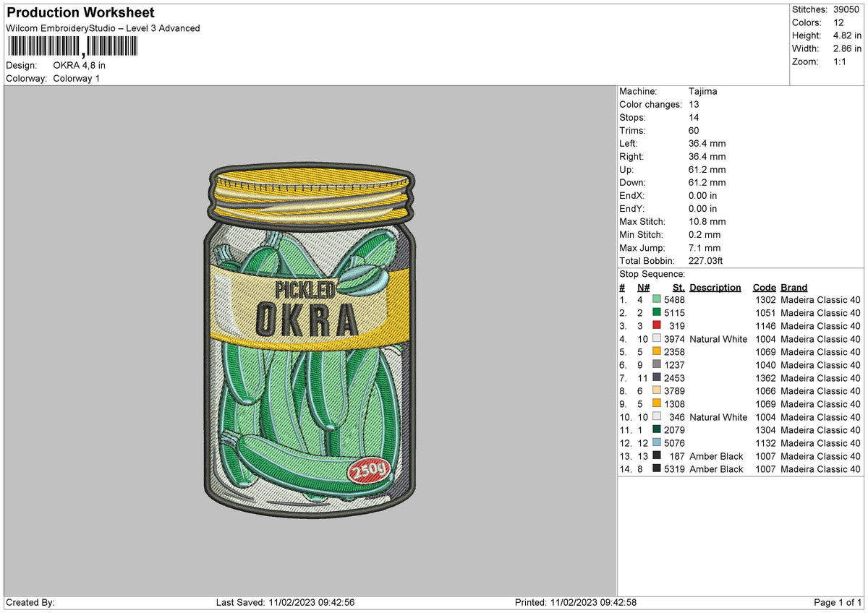Screen dimensions: 868x613
Task: Click the Tajima machine name
Action: click(703, 91)
